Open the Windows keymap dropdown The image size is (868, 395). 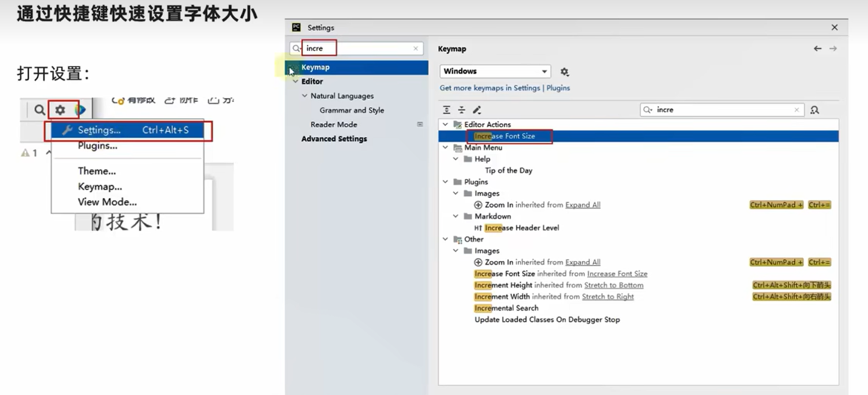click(495, 71)
